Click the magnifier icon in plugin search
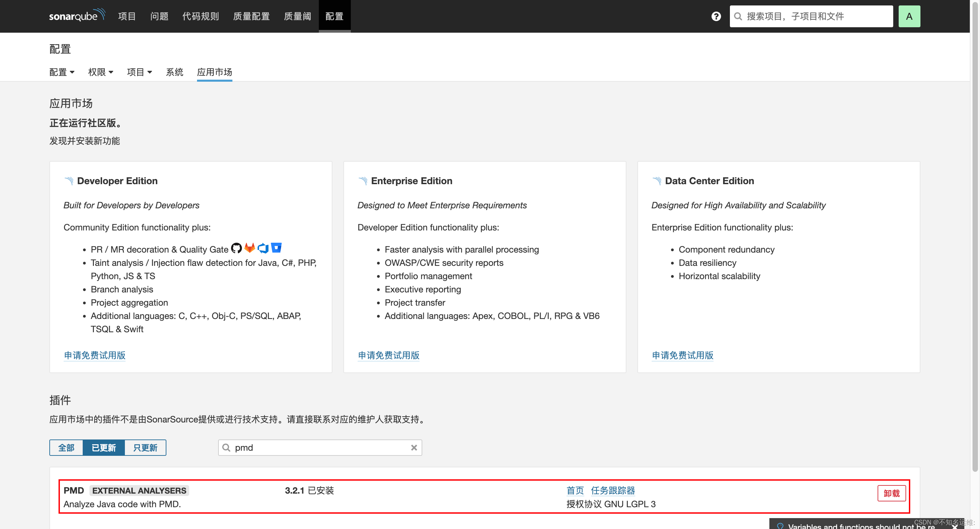 click(x=226, y=448)
